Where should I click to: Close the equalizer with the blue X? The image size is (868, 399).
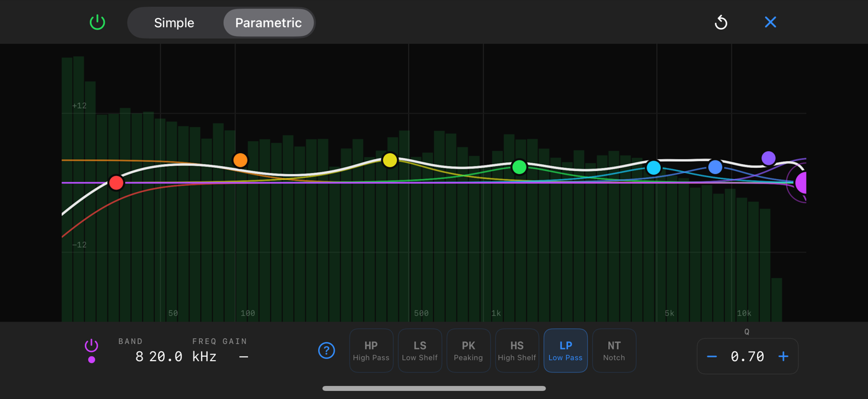(771, 22)
